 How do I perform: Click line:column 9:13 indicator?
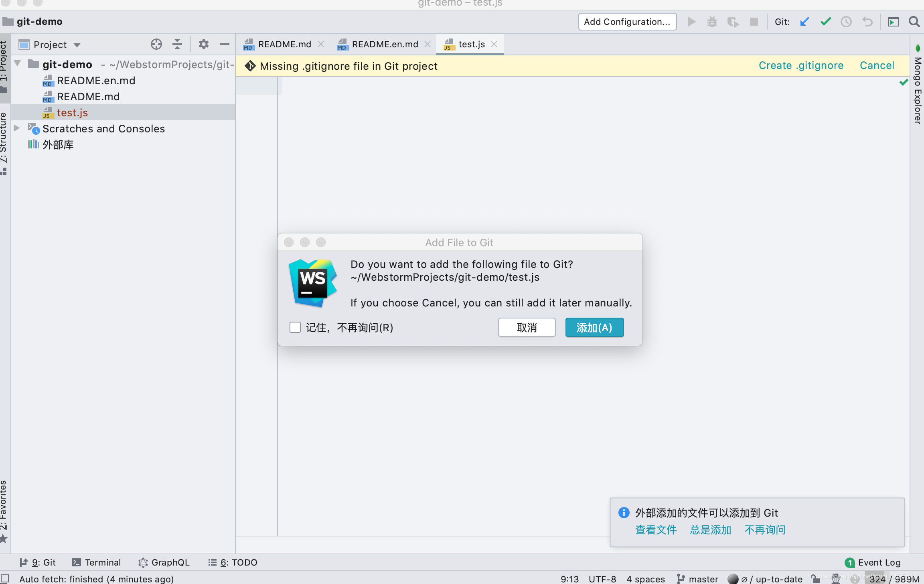(569, 579)
